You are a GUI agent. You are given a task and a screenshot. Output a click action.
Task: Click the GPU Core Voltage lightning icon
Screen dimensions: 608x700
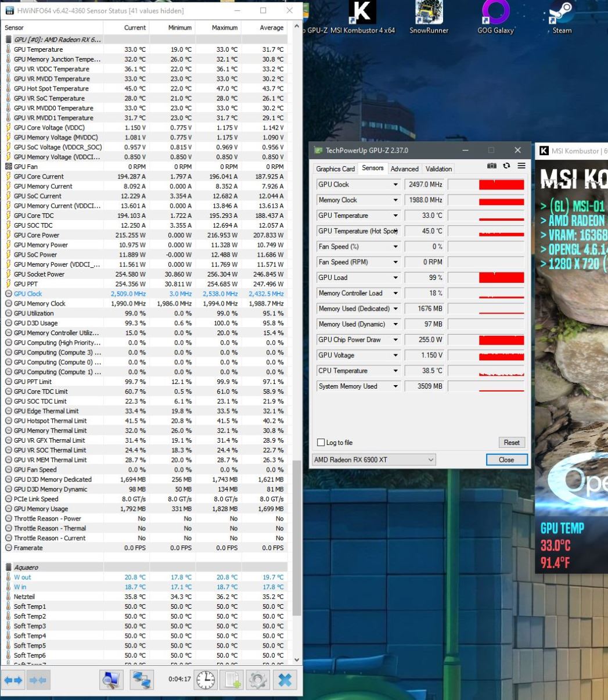(x=8, y=128)
